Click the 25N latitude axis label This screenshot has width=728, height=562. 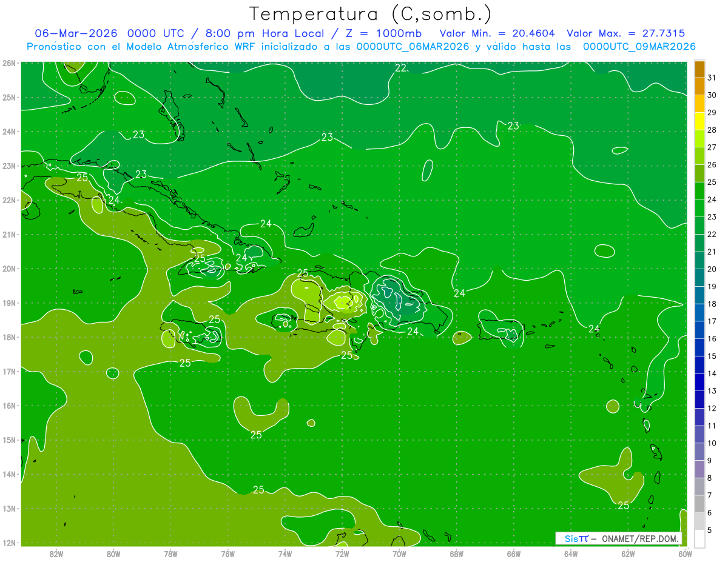point(9,97)
